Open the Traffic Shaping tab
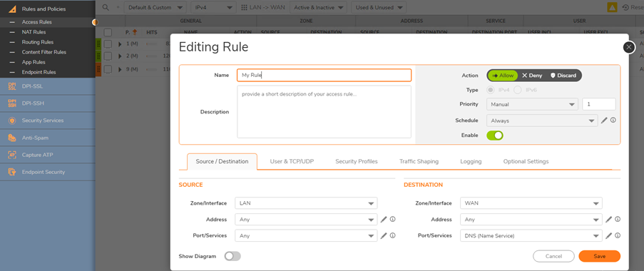Image resolution: width=644 pixels, height=271 pixels. (x=419, y=161)
